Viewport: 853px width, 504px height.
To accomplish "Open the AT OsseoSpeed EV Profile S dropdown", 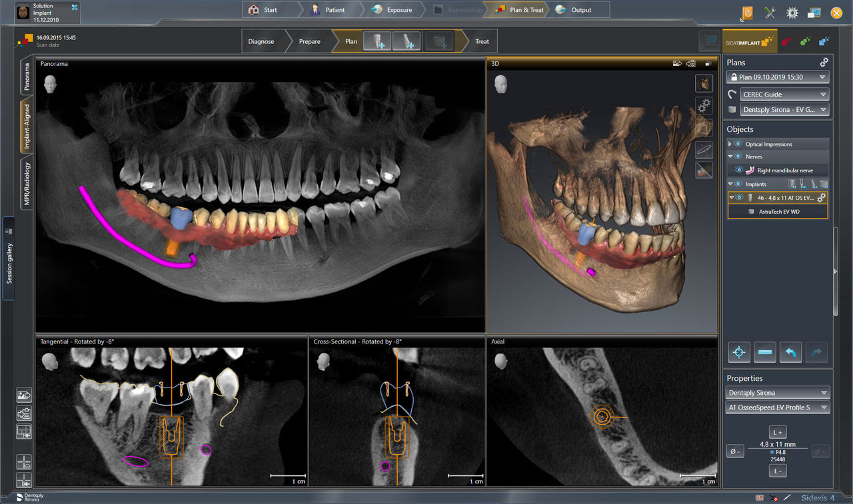I will (x=778, y=407).
